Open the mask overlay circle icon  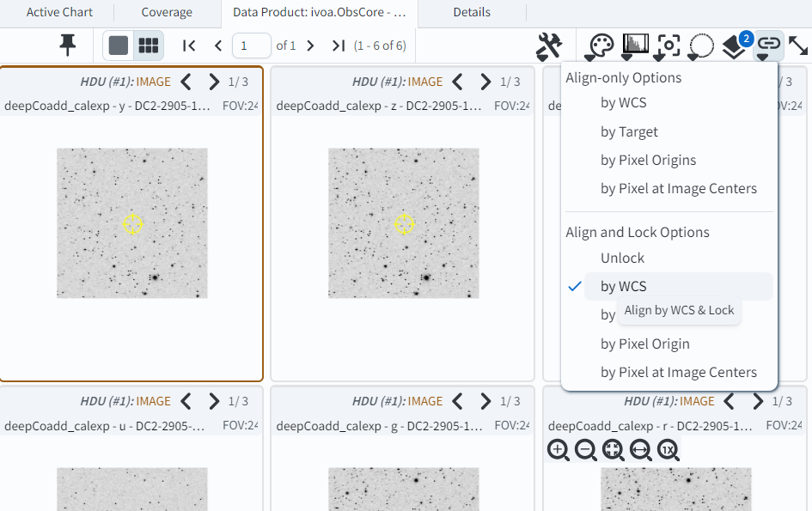coord(700,46)
